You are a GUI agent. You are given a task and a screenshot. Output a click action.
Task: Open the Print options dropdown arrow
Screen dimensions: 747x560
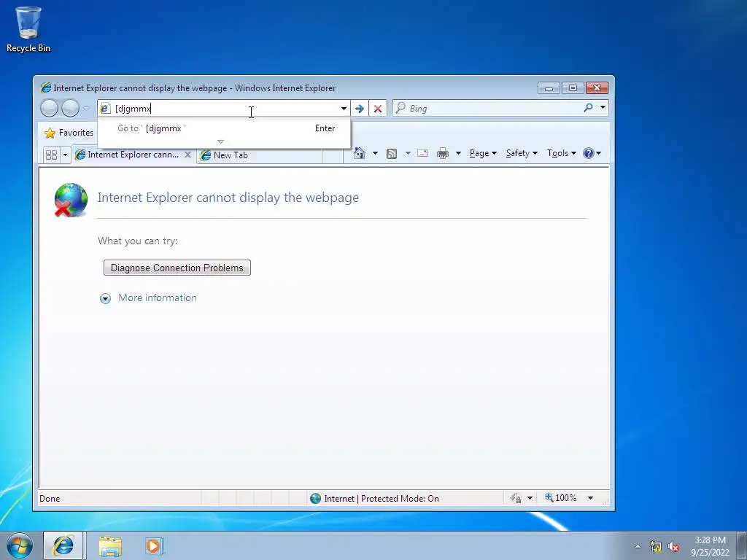458,153
